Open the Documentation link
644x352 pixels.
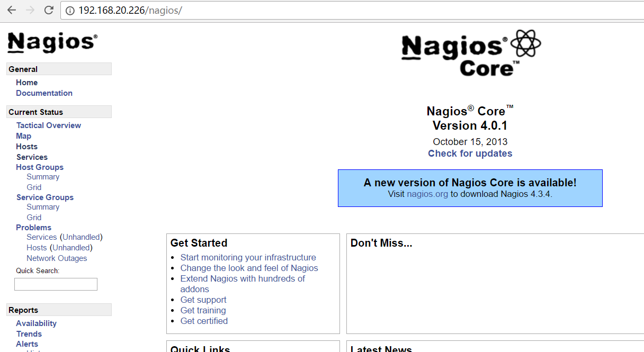point(44,93)
